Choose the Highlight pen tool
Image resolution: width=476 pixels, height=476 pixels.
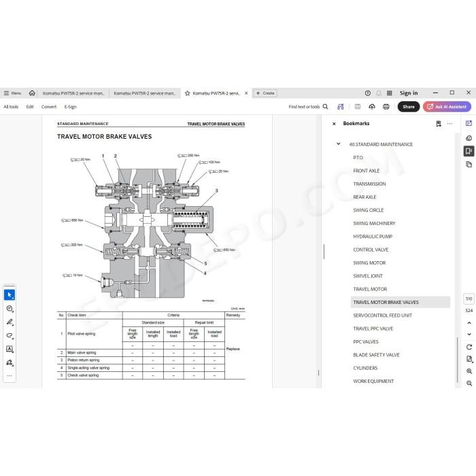pyautogui.click(x=10, y=322)
